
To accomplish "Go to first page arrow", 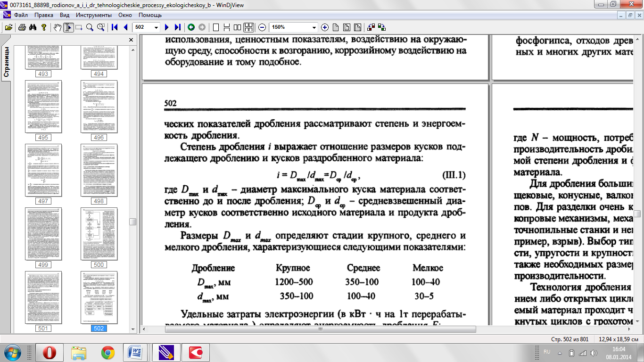I will click(115, 27).
